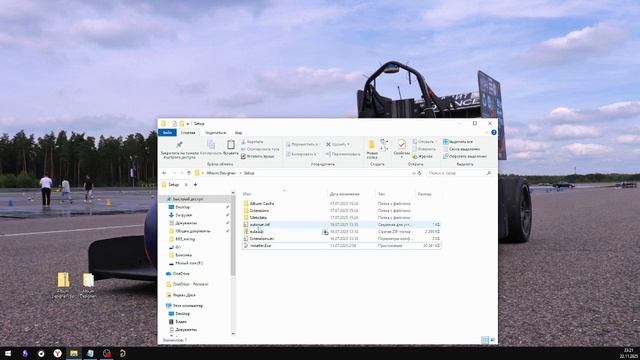Viewport: 640px width, 360px height.
Task: Select Quick access (Быстрый доступ) in navigation pane
Action: pos(188,199)
